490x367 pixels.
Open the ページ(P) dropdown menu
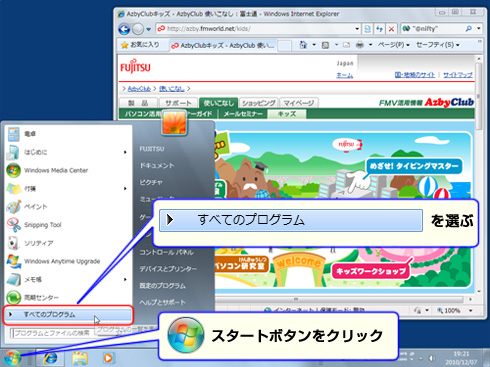[x=393, y=45]
